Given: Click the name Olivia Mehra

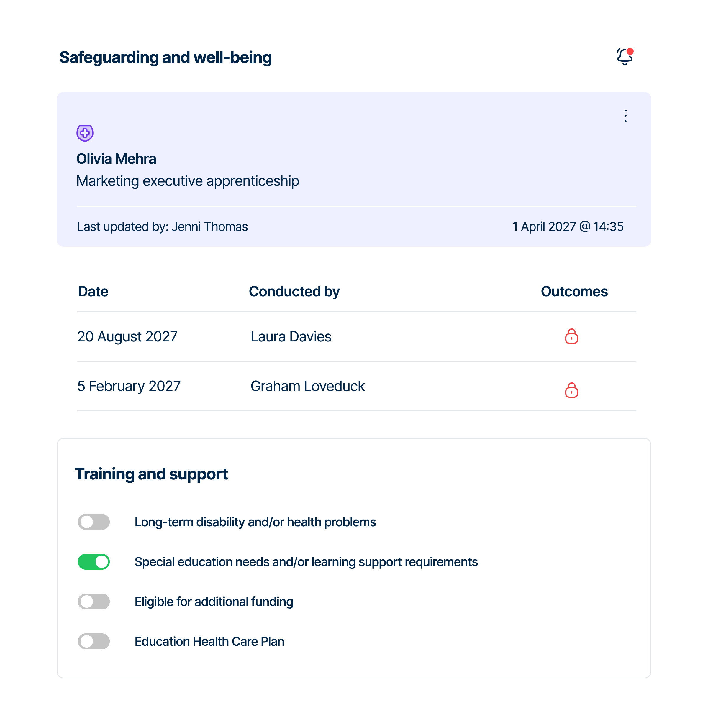Looking at the screenshot, I should click(x=117, y=159).
